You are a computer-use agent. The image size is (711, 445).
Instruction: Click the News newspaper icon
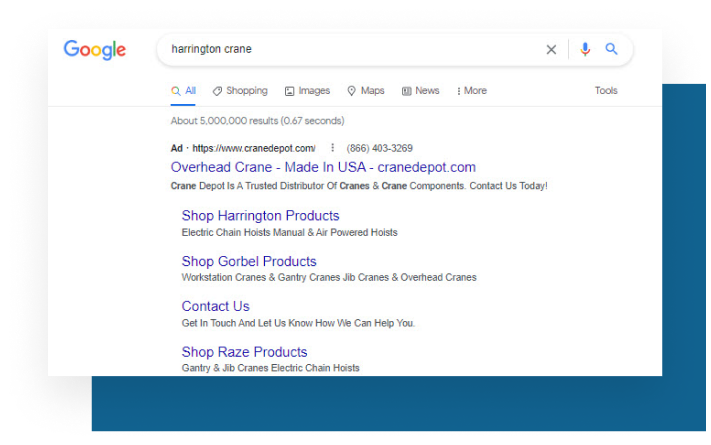tap(406, 91)
